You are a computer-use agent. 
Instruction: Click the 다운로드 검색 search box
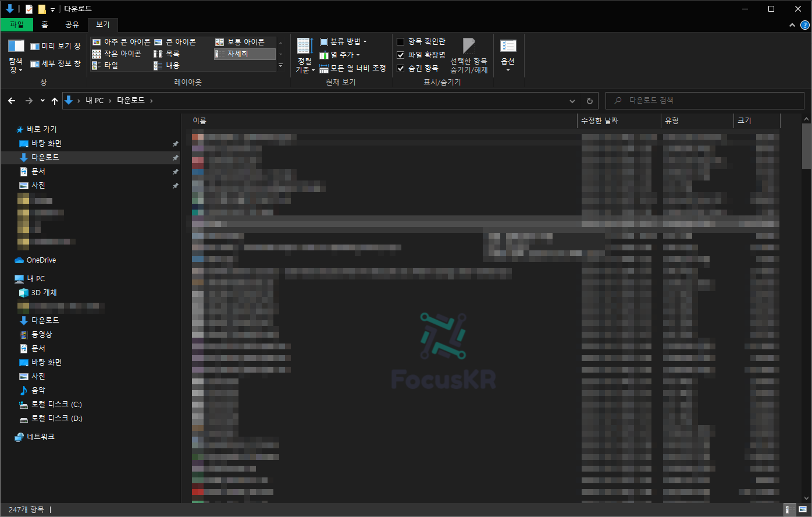click(x=706, y=100)
